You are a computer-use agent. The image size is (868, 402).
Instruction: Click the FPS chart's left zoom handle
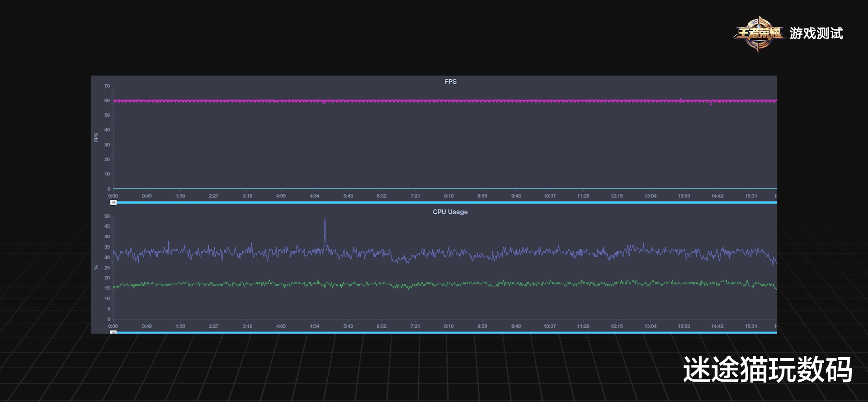(x=113, y=203)
